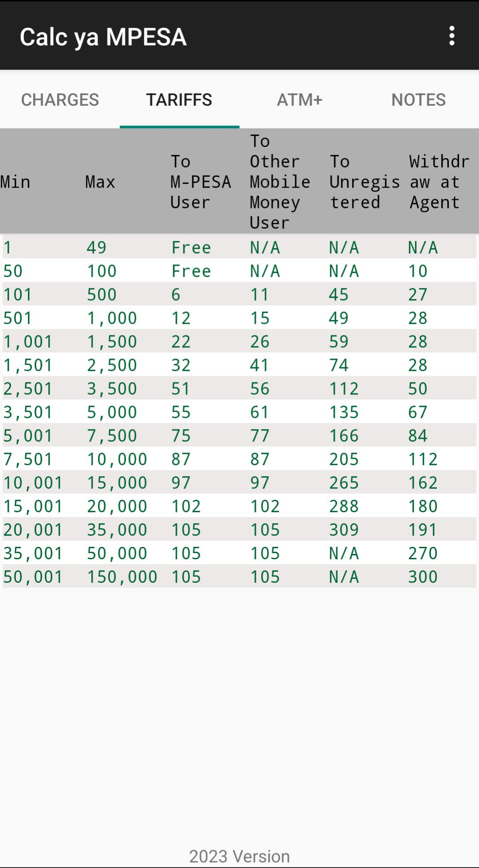Click the To Unregistered column header

tap(364, 182)
